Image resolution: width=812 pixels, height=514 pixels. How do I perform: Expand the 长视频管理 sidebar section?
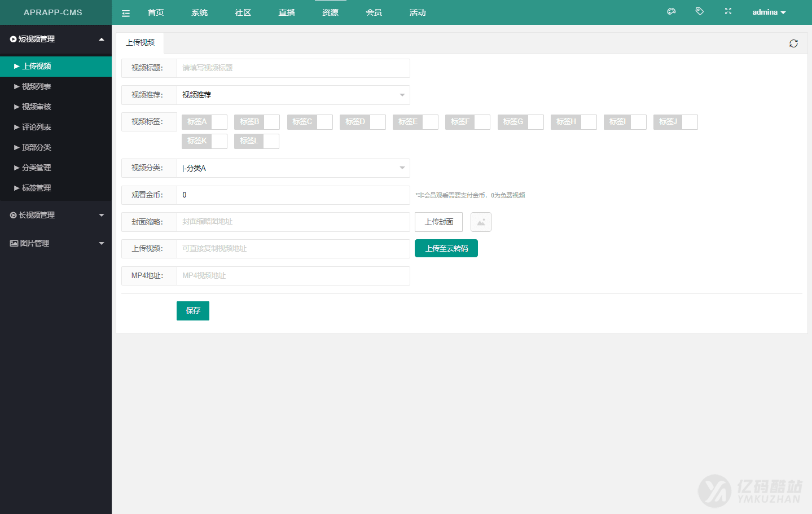coord(55,215)
